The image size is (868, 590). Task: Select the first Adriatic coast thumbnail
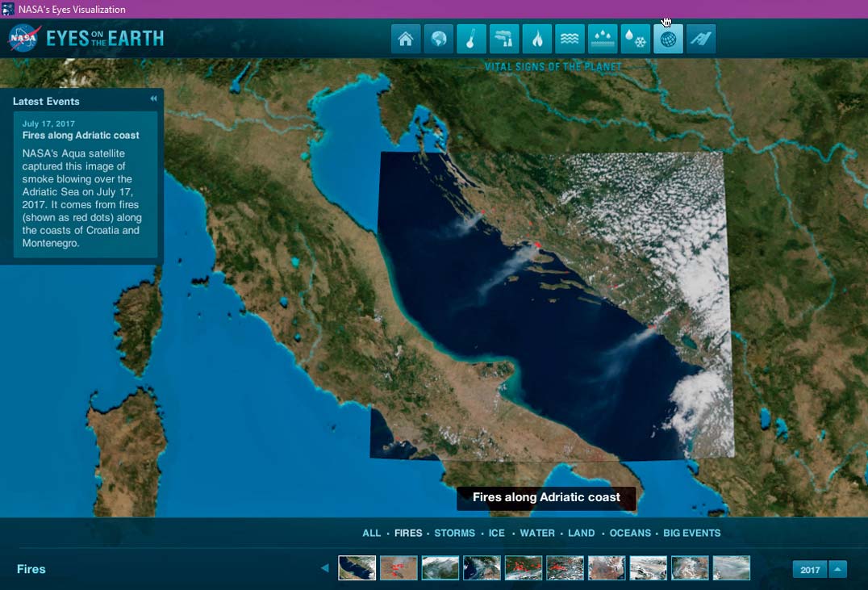coord(357,568)
